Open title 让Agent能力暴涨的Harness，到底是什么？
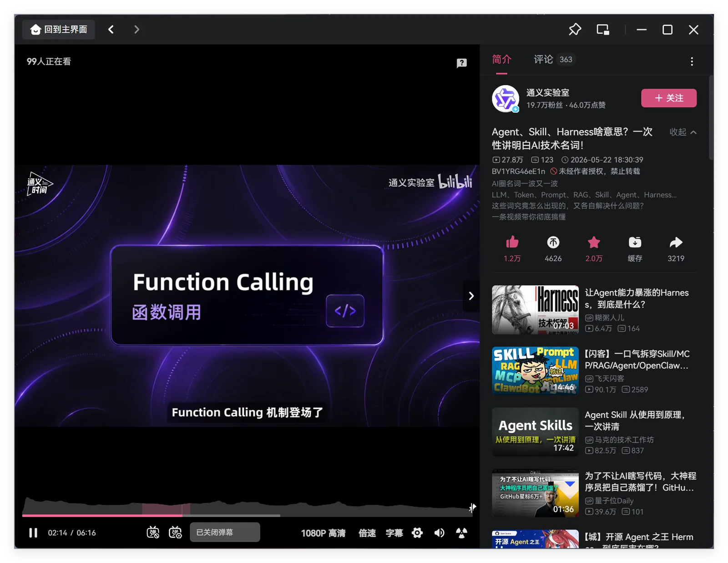The width and height of the screenshot is (728, 563). (637, 299)
